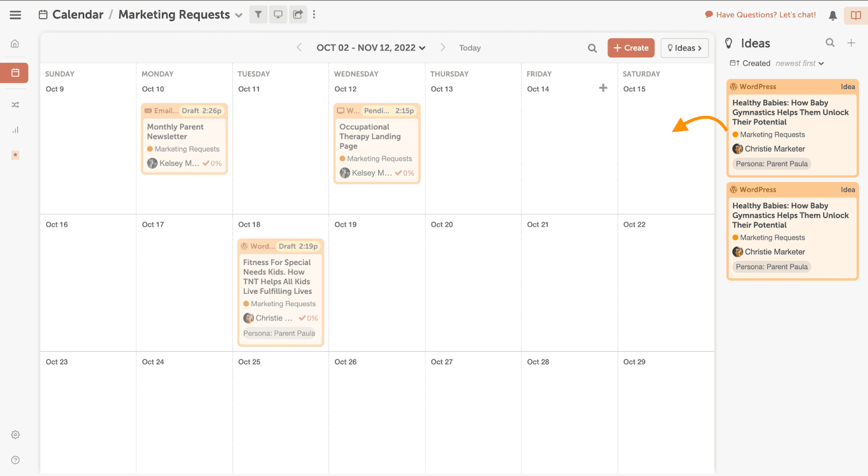Click the filter funnel icon
The width and height of the screenshot is (868, 476).
click(x=258, y=15)
